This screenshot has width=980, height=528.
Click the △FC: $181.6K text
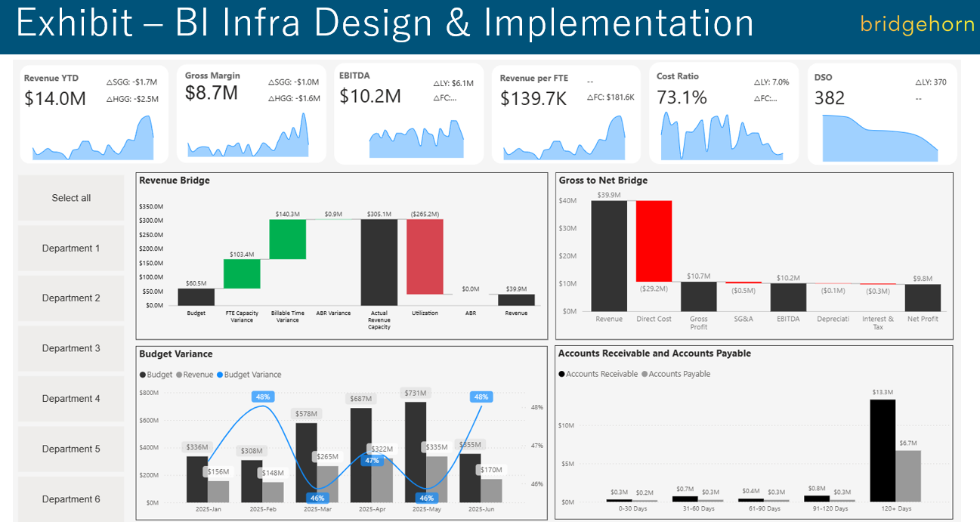click(611, 97)
